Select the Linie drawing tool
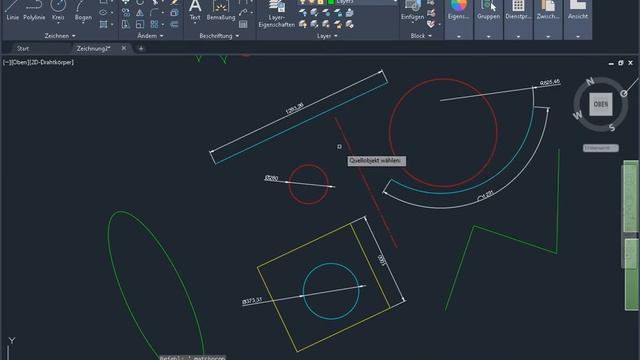Screen dimensions: 640x360 click(x=12, y=10)
